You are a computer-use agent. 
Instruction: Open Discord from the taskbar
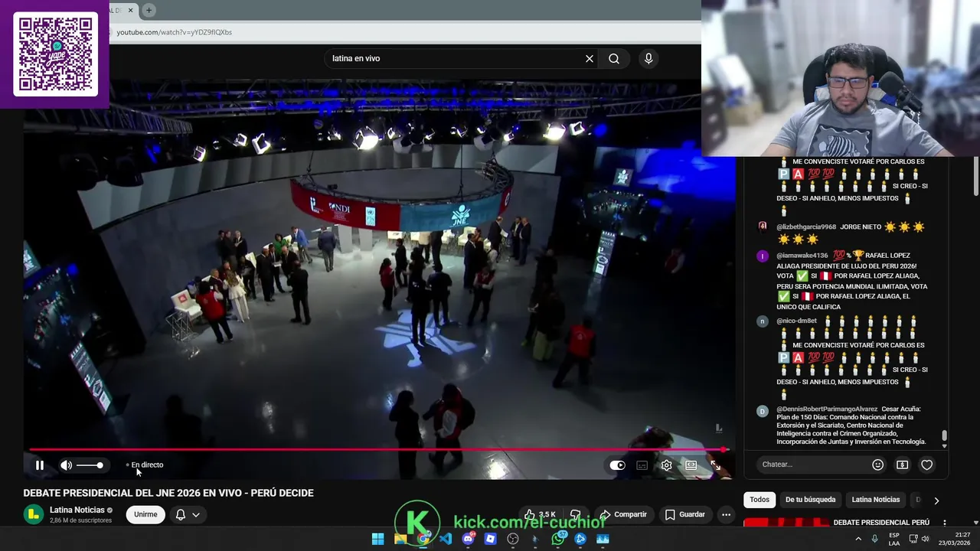pyautogui.click(x=469, y=539)
